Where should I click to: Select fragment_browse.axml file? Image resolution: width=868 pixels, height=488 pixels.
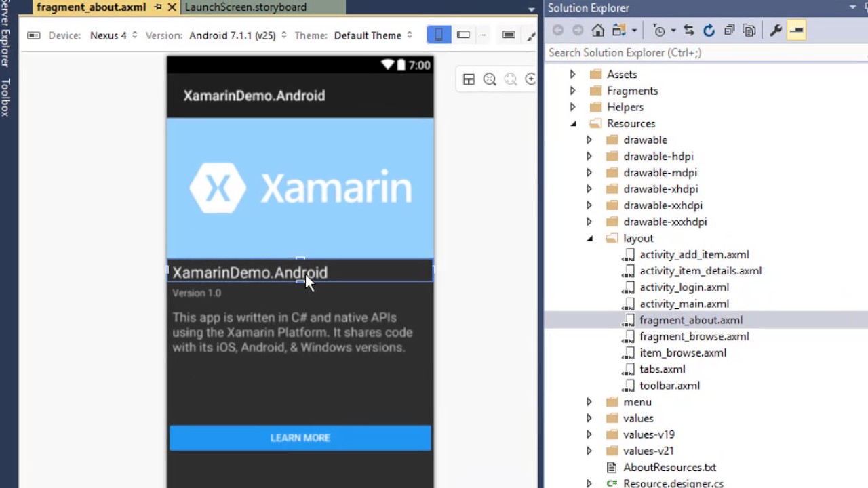click(694, 336)
